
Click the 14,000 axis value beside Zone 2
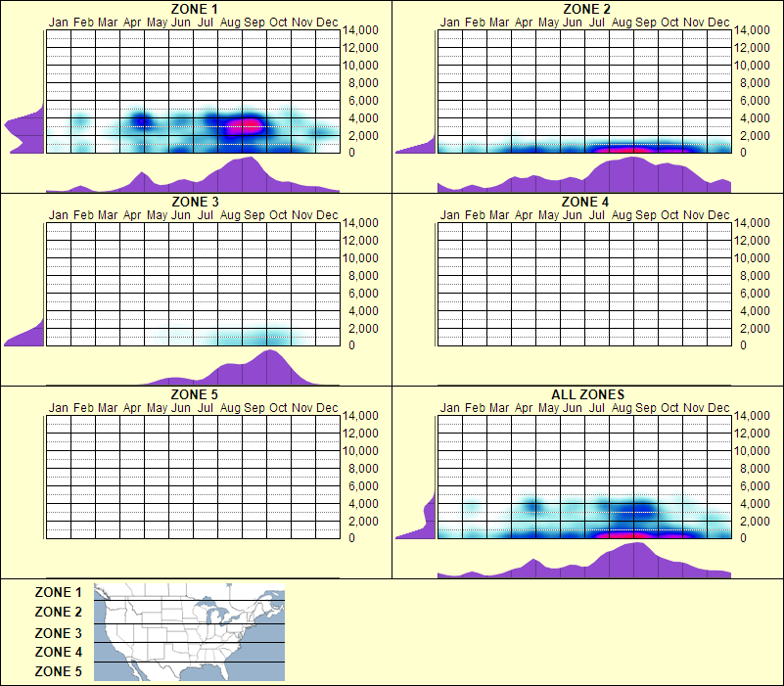coord(756,30)
